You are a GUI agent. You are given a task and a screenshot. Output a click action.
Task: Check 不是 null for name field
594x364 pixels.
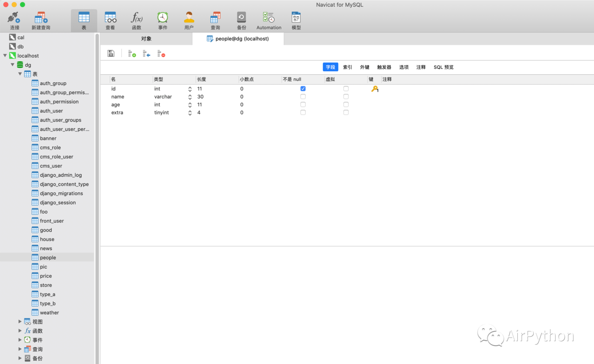[303, 97]
